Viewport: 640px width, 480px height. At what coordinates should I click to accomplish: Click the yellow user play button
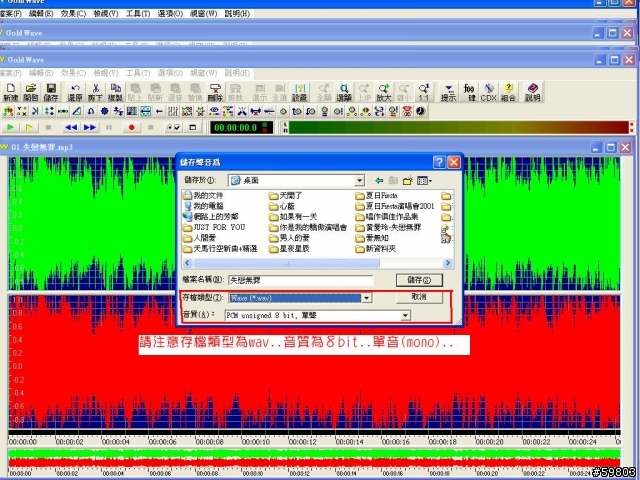(x=29, y=128)
